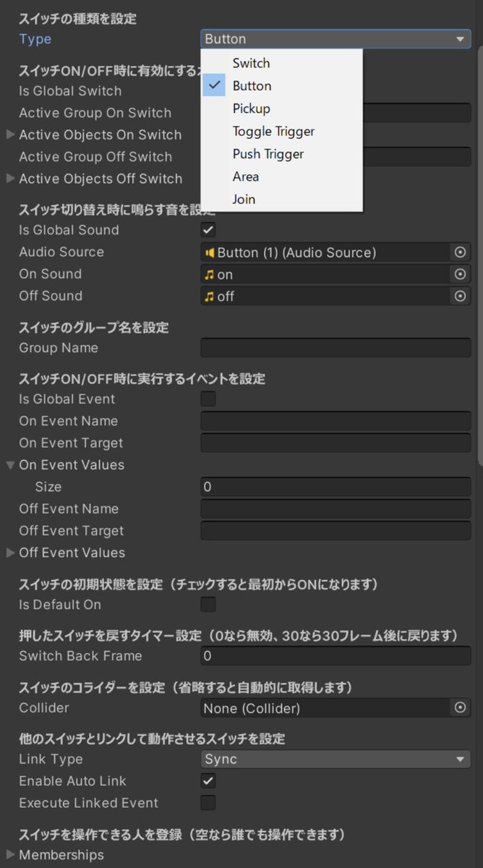Viewport: 483px width, 868px height.
Task: Expand Active Objects On Switch
Action: (10, 135)
